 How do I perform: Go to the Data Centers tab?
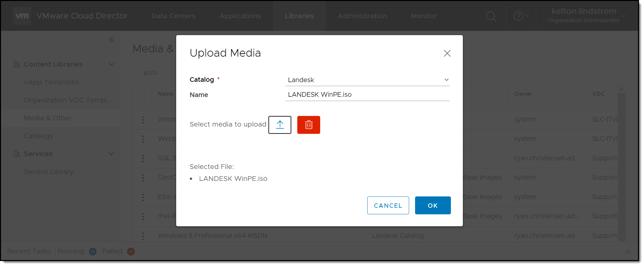pos(173,16)
